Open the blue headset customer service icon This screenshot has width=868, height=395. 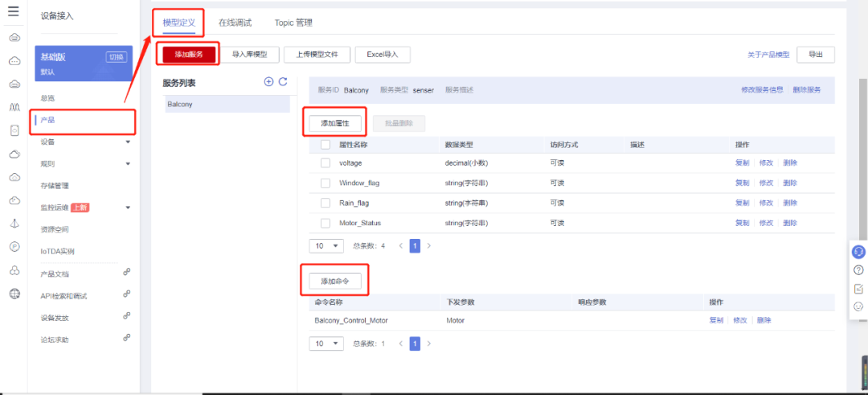pos(858,252)
